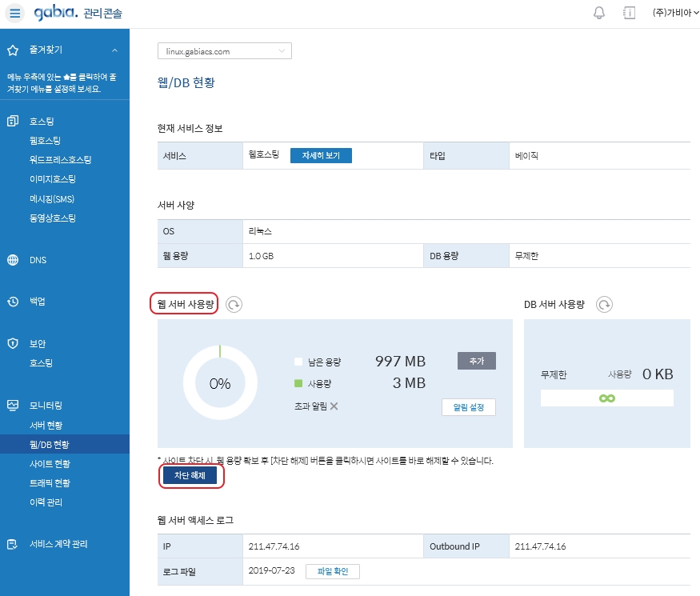
Task: Click the 차단 해제 button
Action: (190, 475)
